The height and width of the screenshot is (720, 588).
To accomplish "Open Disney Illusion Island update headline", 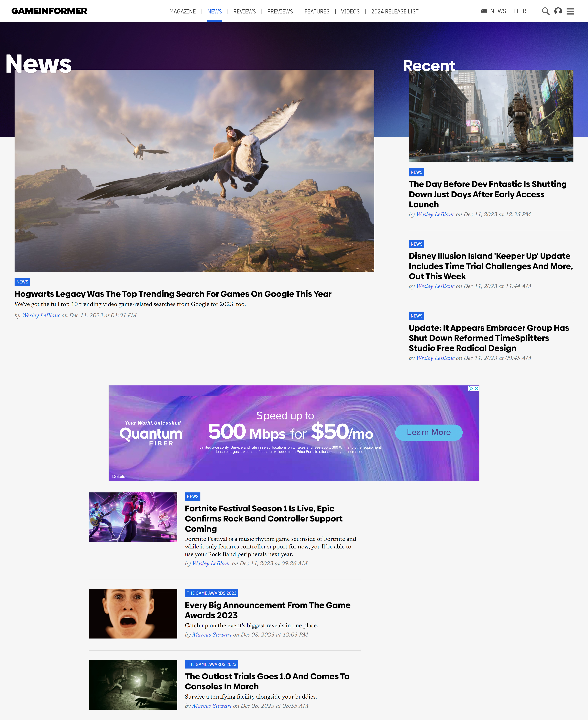I will 490,266.
